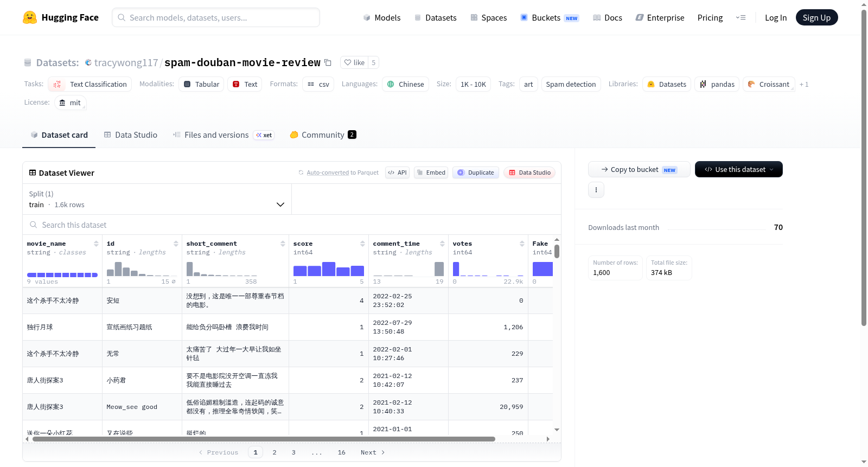Viewport: 868px width, 467px height.
Task: Open the Community tab
Action: pos(323,135)
